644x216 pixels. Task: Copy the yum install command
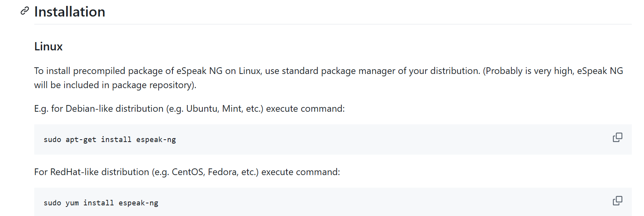click(617, 201)
